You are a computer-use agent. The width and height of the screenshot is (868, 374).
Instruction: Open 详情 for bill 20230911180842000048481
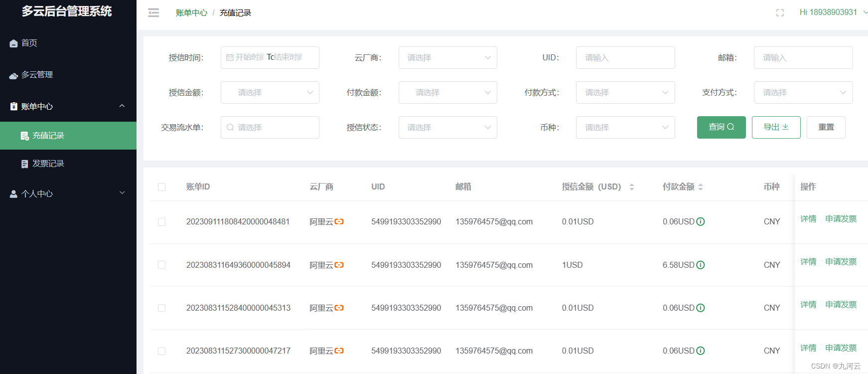click(x=808, y=218)
